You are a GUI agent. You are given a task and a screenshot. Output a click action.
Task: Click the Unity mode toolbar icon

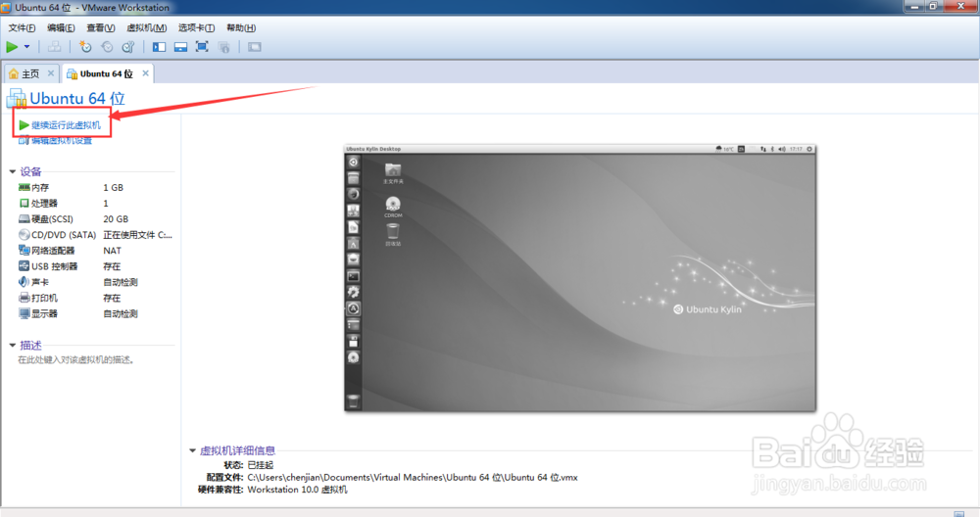223,47
